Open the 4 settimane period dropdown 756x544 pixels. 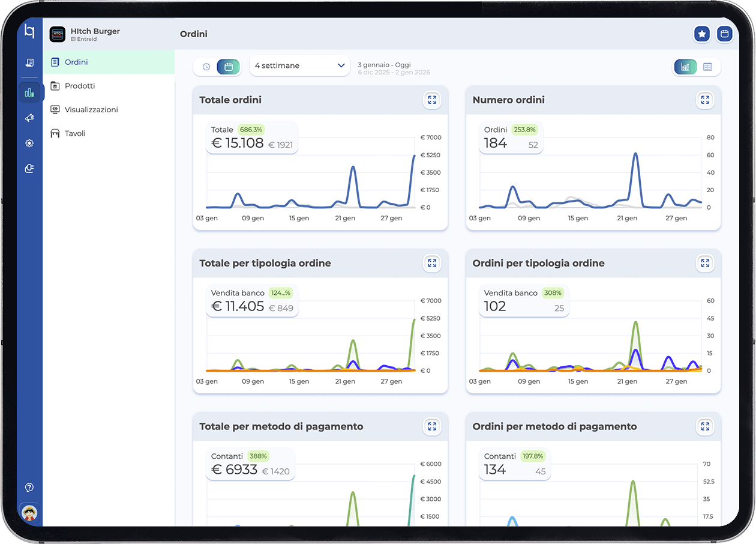click(299, 66)
